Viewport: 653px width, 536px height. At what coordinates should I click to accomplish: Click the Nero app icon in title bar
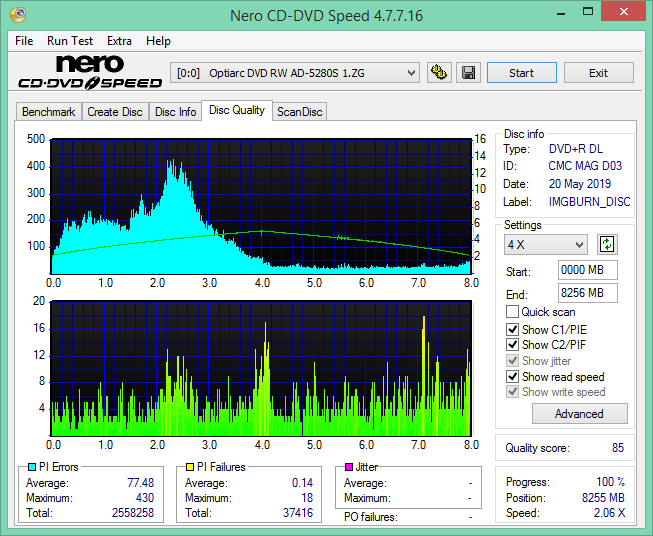pos(18,15)
